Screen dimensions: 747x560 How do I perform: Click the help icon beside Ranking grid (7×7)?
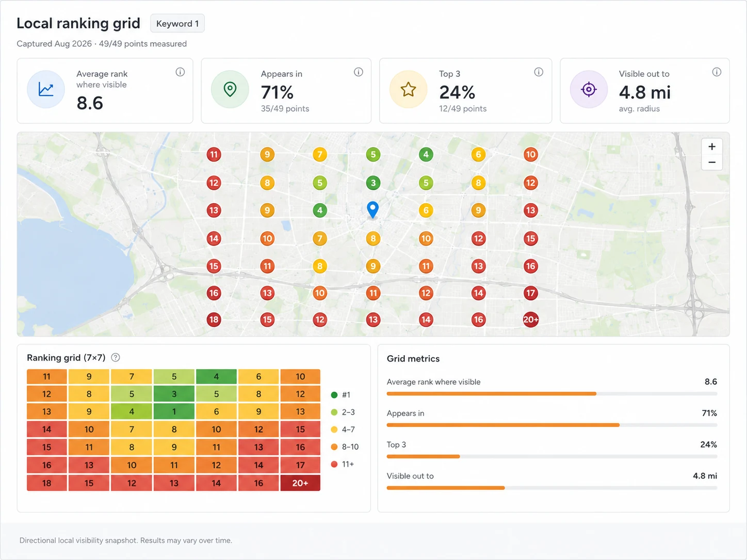coord(116,357)
